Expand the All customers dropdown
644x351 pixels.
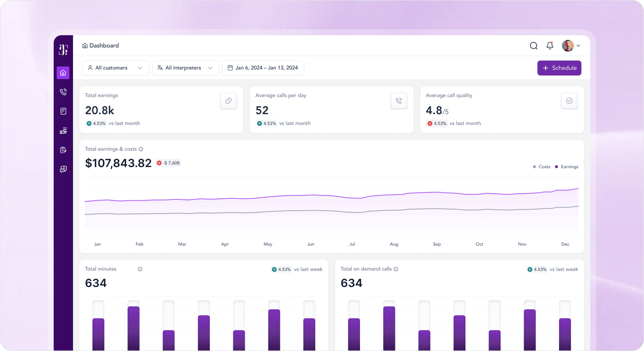coord(115,68)
